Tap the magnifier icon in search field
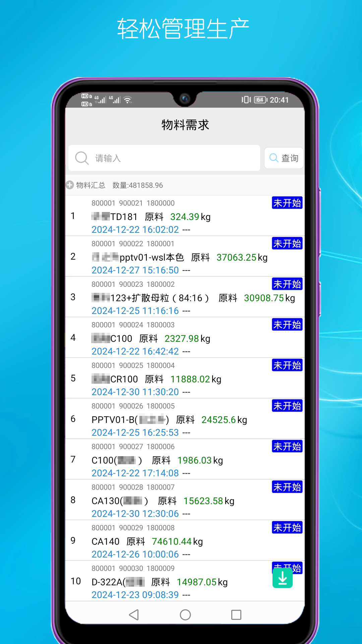 pyautogui.click(x=82, y=158)
